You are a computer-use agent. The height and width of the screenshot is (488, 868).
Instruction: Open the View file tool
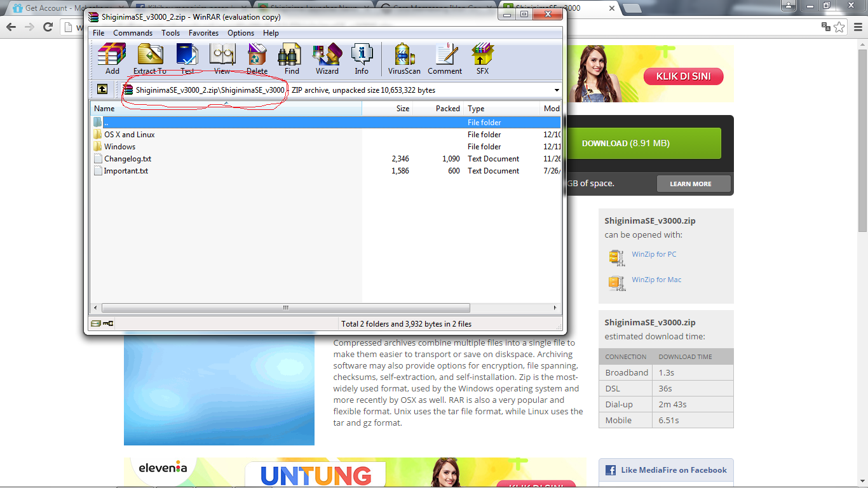222,59
